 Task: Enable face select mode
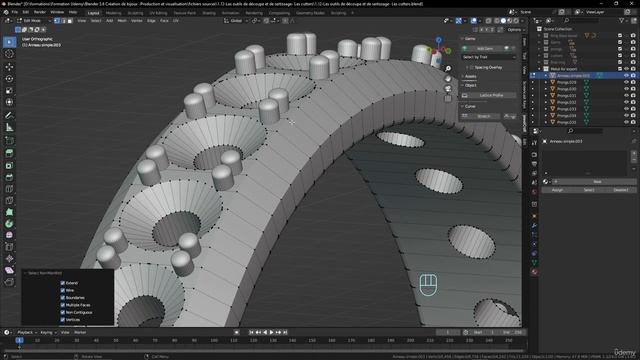point(70,20)
